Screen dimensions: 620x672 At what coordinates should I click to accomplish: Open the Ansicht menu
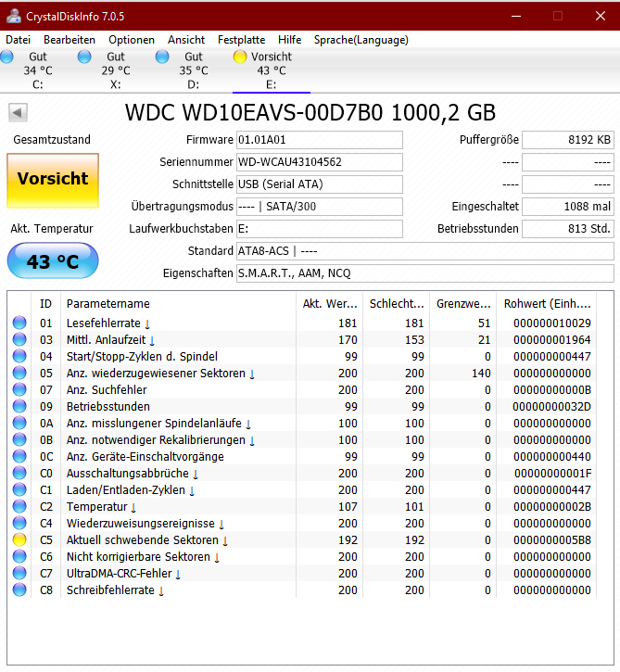pyautogui.click(x=186, y=40)
